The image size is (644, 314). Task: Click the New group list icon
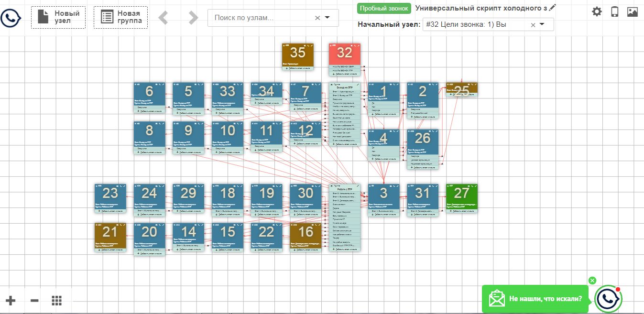[x=107, y=17]
